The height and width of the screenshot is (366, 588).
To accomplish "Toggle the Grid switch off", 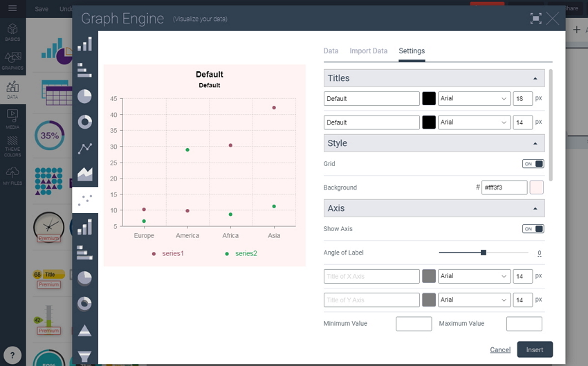I will (x=533, y=164).
